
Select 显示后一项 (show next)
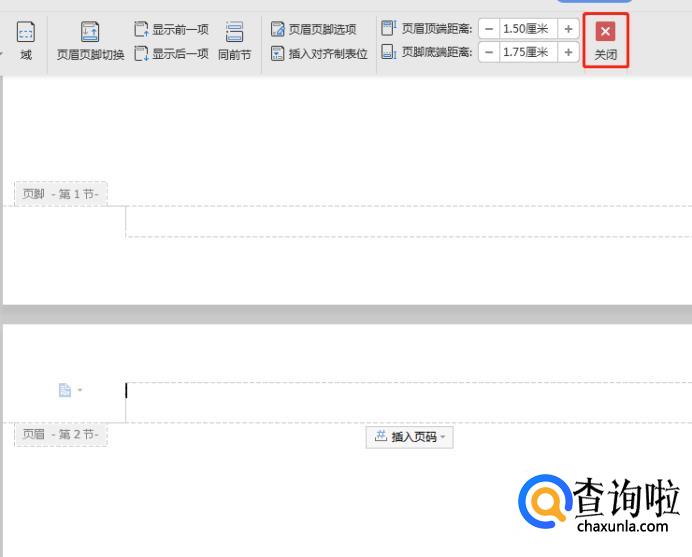click(x=171, y=53)
